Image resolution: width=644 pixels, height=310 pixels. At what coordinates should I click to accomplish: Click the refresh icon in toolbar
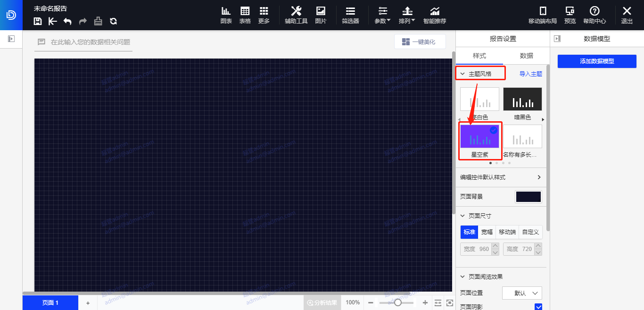point(113,21)
